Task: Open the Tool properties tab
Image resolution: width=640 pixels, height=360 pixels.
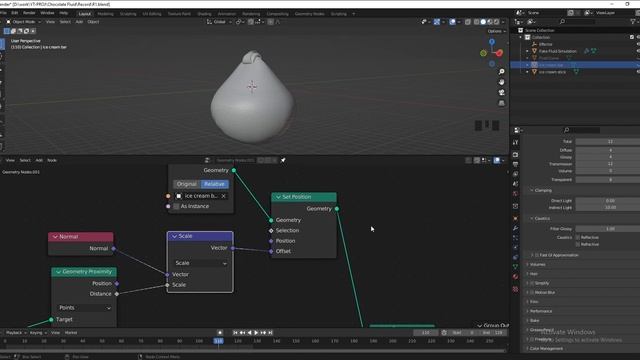Action: coord(516,142)
